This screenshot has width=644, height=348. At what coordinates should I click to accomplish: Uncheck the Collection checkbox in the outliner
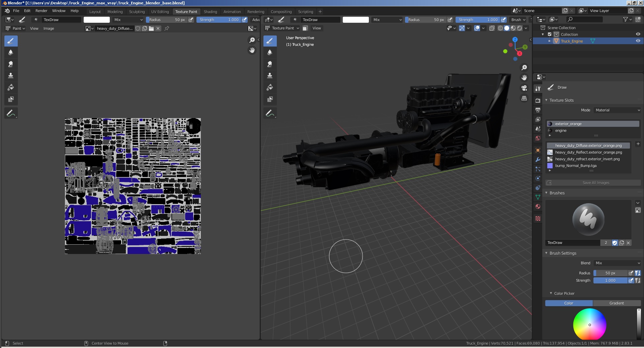[x=550, y=34]
